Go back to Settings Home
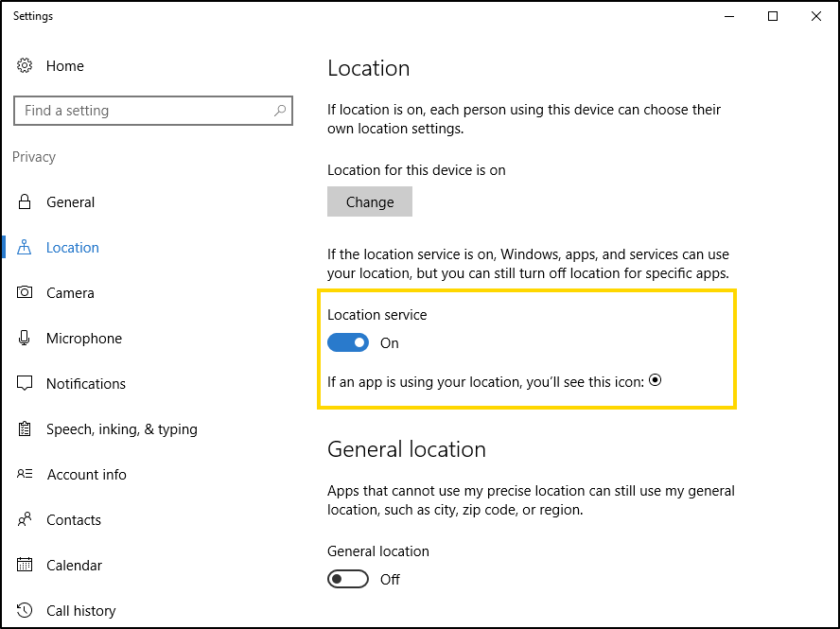This screenshot has height=629, width=840. (x=65, y=66)
